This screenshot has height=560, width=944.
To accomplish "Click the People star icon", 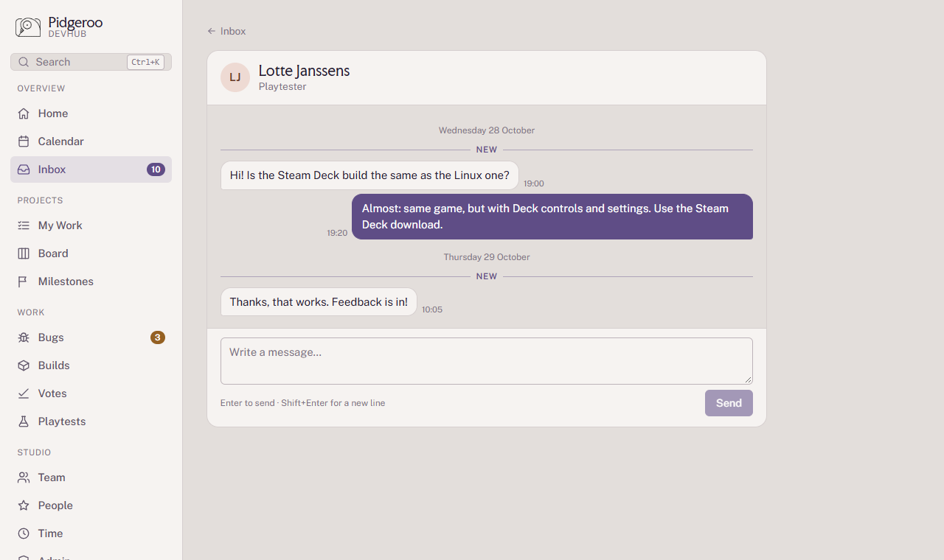I will coord(24,505).
